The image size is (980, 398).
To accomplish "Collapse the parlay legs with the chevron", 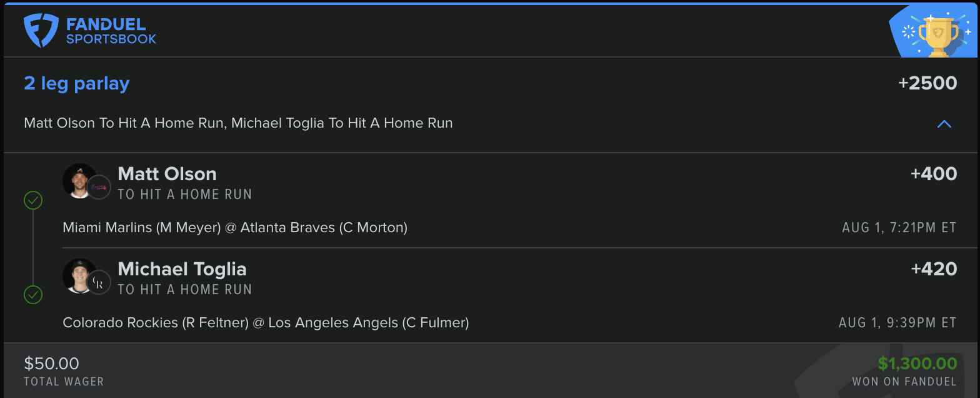I will pyautogui.click(x=944, y=124).
